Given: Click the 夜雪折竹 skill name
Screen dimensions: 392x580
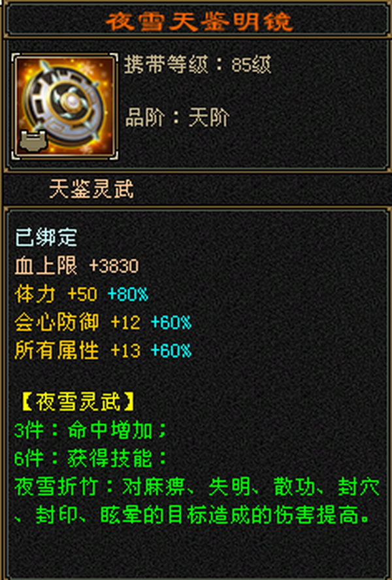Looking at the screenshot, I should (56, 486).
